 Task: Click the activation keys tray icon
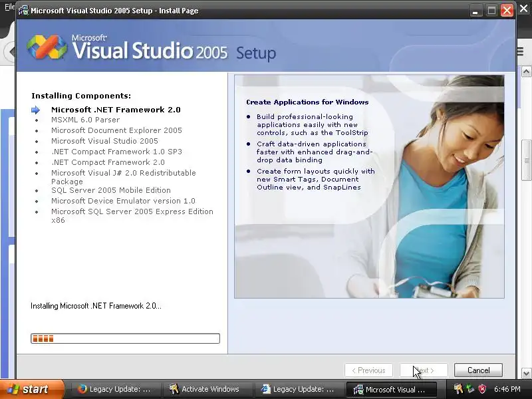click(458, 389)
